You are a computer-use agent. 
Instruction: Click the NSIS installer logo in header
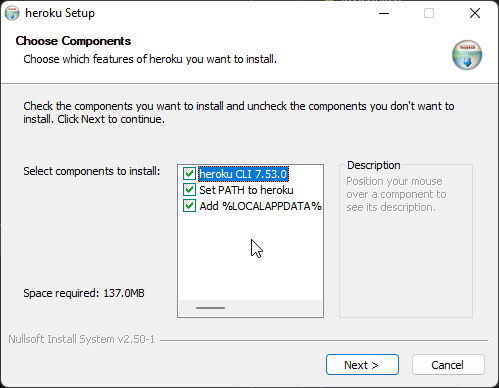point(467,55)
